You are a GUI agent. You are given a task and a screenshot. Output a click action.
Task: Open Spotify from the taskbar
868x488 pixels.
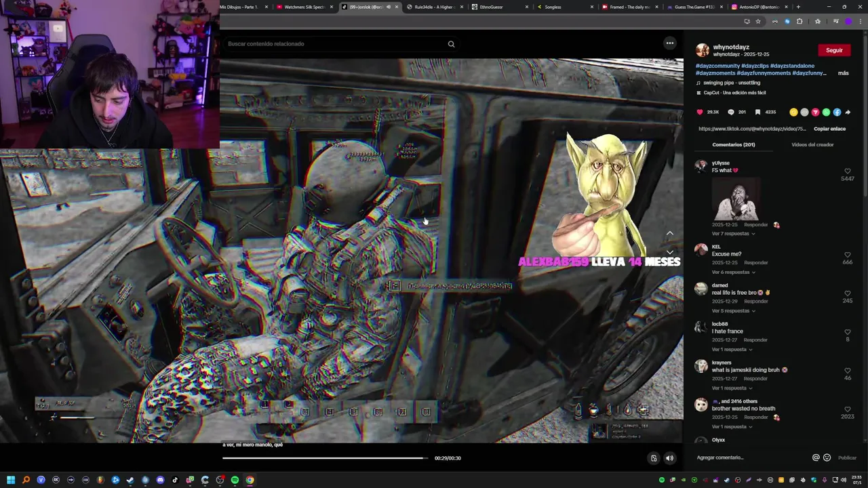coord(235,480)
